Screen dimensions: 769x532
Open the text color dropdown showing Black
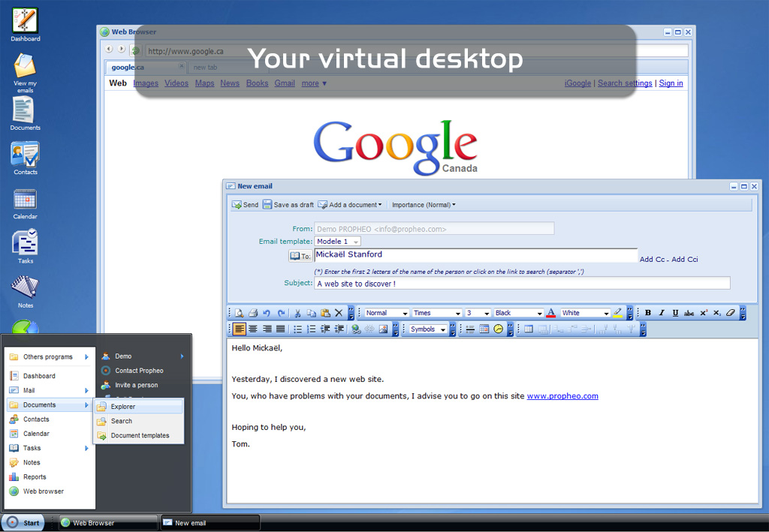518,313
